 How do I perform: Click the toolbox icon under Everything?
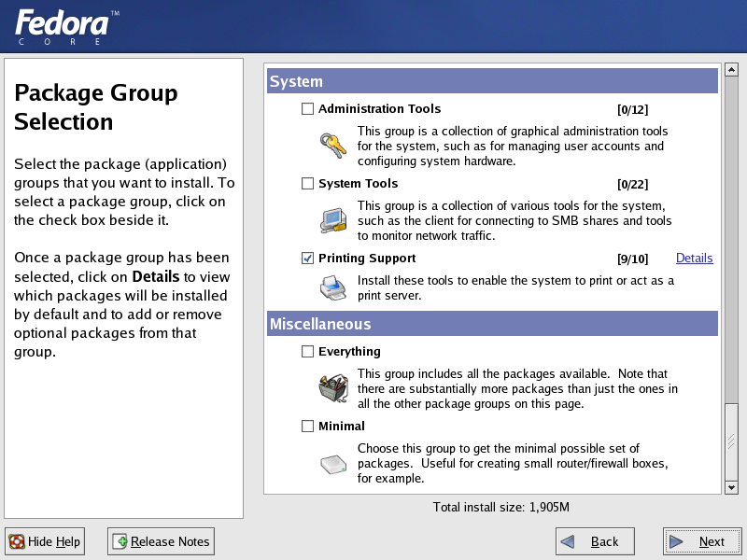[x=333, y=388]
